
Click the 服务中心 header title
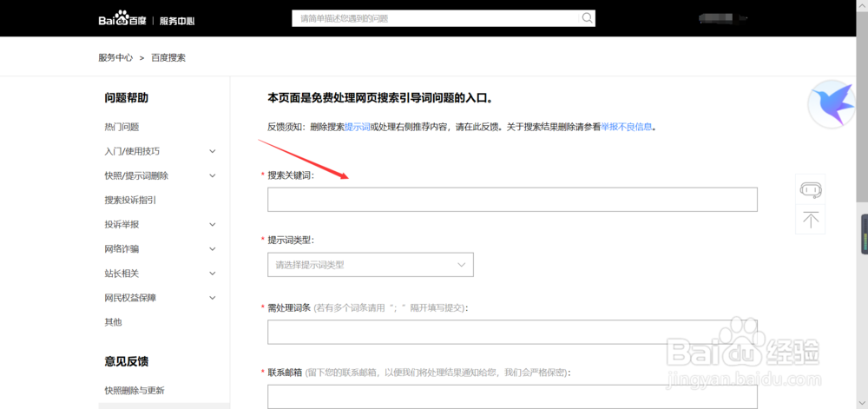[x=177, y=21]
